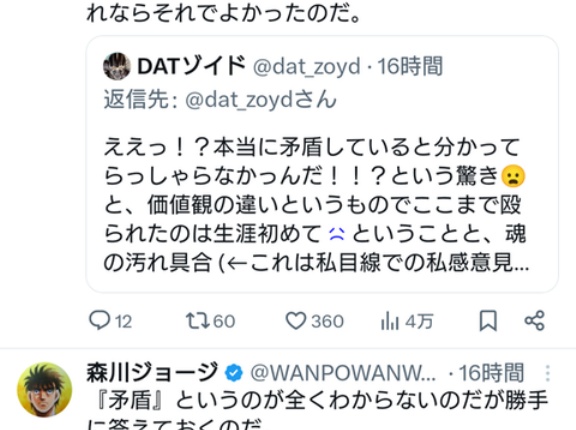Image resolution: width=576 pixels, height=430 pixels.
Task: Open the 森川ジョージ display name
Action: (x=152, y=373)
